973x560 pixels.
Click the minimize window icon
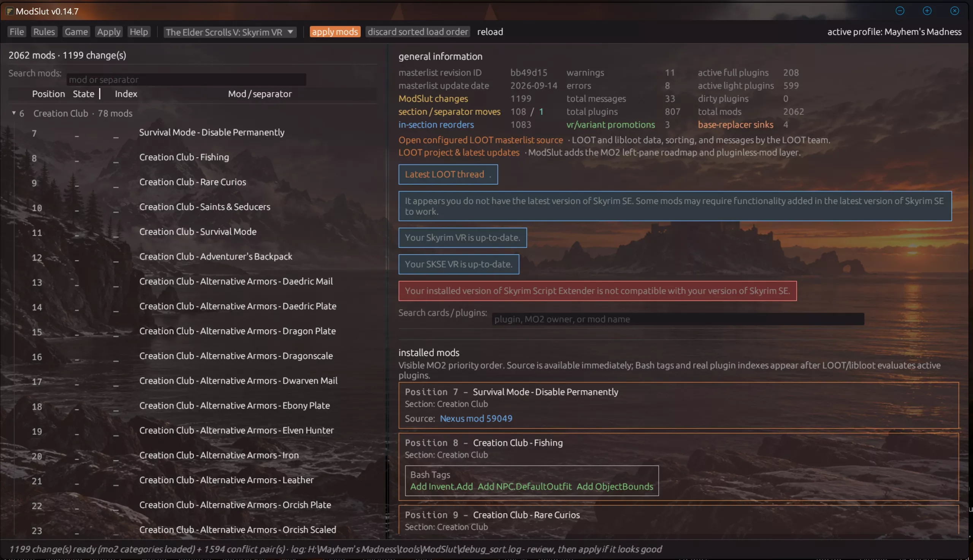click(x=900, y=11)
